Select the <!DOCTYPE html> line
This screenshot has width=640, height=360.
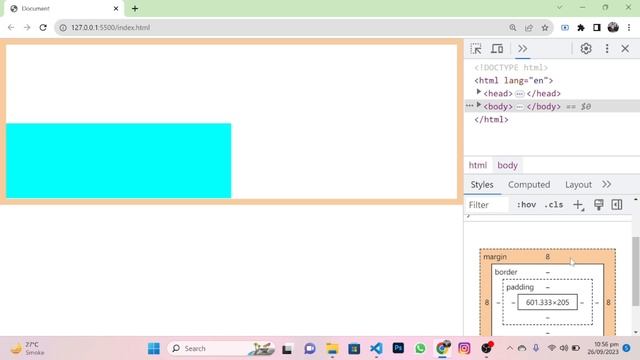coord(511,67)
